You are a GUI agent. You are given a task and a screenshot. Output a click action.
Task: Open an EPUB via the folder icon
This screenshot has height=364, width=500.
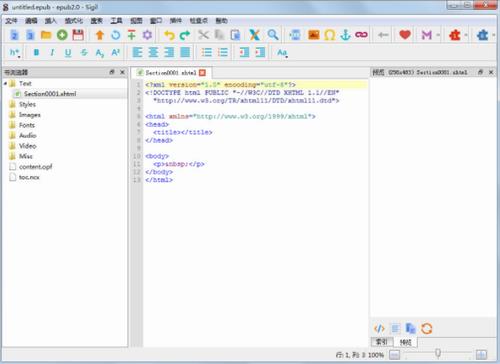point(46,35)
